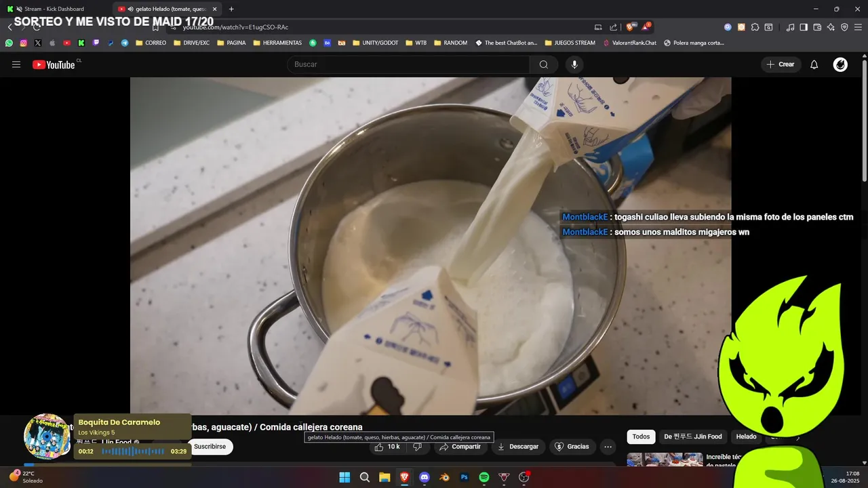Screen dimensions: 868x488
Task: Switch to Stream - Kick Dashboard tab
Action: 54,9
